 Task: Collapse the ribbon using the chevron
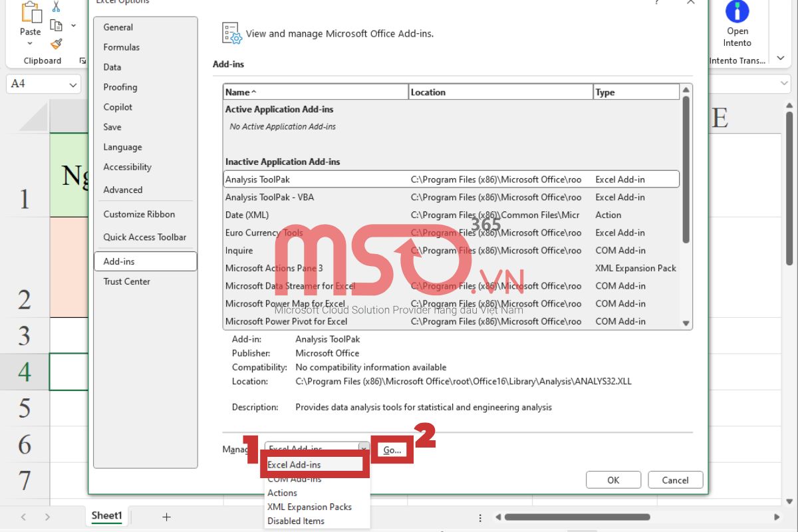pos(781,59)
